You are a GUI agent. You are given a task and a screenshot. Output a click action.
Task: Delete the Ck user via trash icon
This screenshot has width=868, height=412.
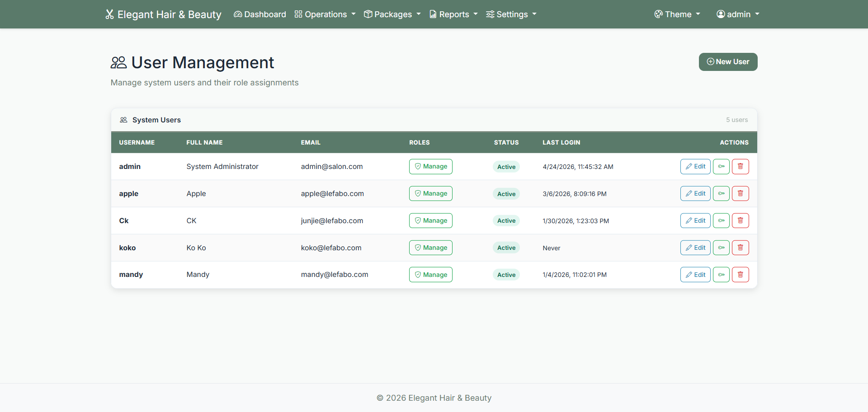click(x=740, y=220)
